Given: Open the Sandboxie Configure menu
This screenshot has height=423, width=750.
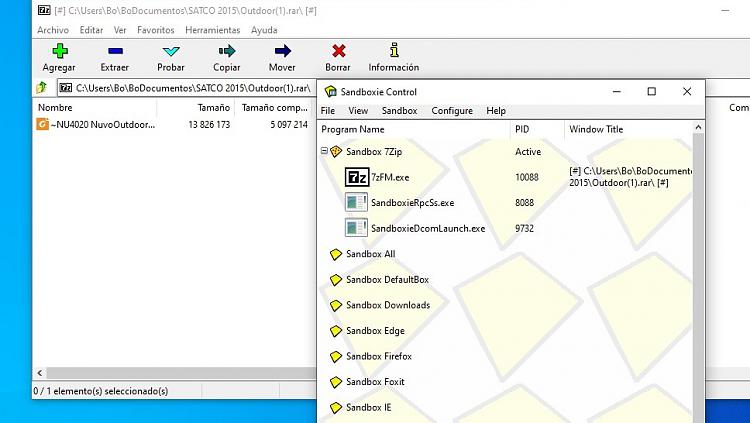Looking at the screenshot, I should (x=452, y=111).
